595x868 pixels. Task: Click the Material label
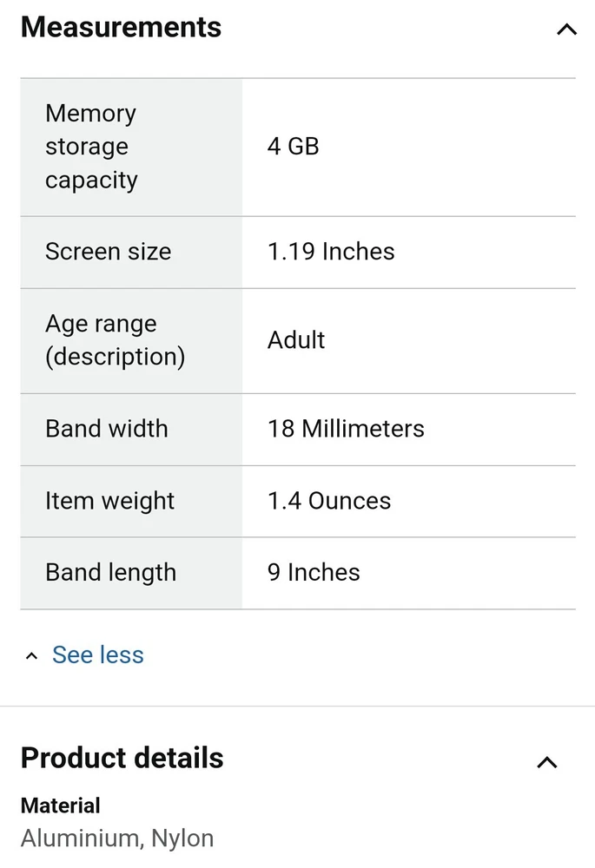coord(61,806)
